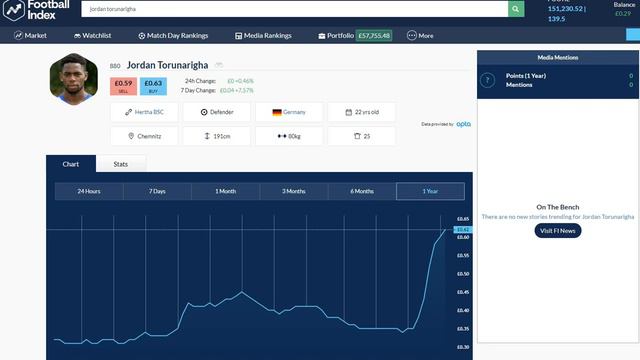The height and width of the screenshot is (360, 640).
Task: Click the location pin icon beside Chemnitz
Action: click(x=131, y=136)
